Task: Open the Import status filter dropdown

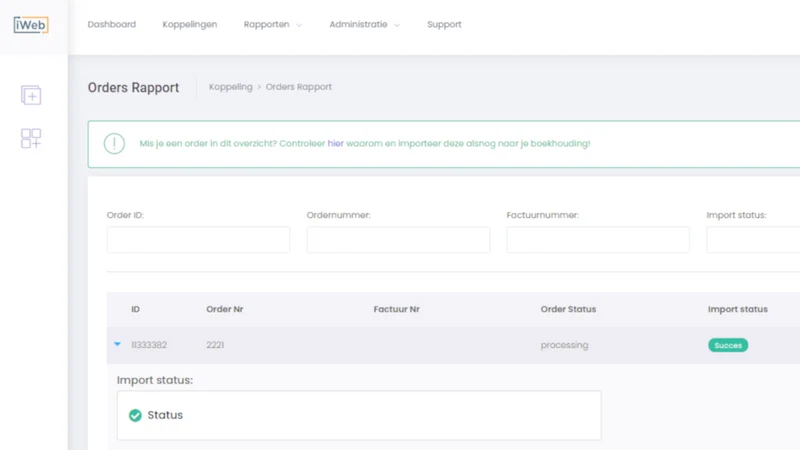Action: [x=753, y=240]
